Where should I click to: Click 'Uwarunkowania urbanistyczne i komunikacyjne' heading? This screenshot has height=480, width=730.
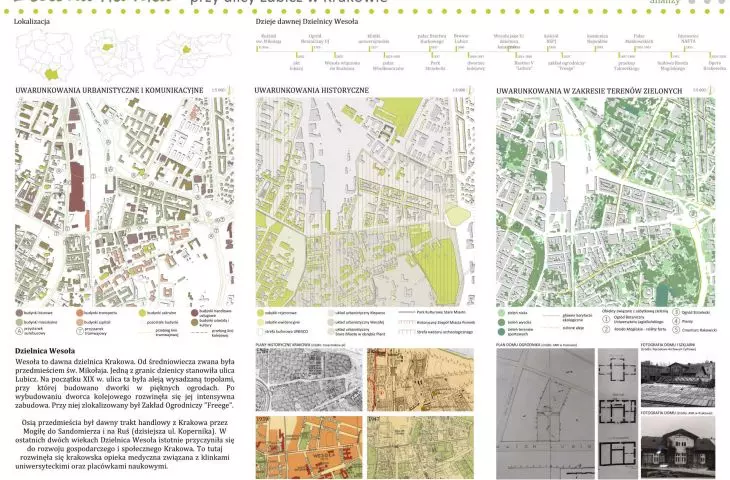click(109, 90)
